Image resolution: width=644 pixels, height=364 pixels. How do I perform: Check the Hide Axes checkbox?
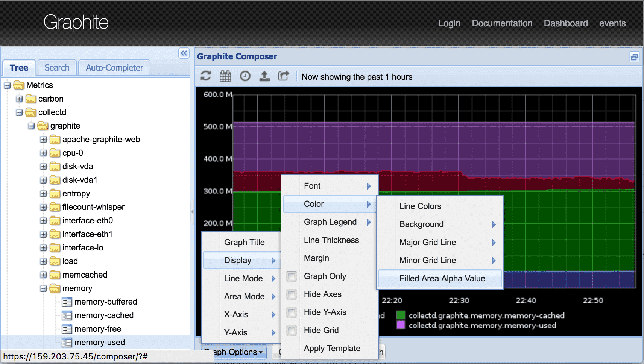292,294
